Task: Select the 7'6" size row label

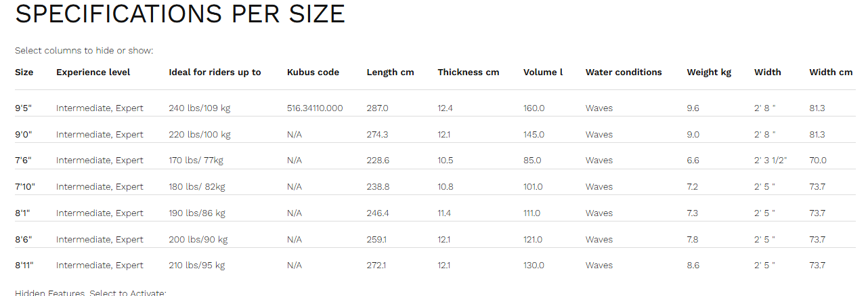Action: tap(23, 161)
